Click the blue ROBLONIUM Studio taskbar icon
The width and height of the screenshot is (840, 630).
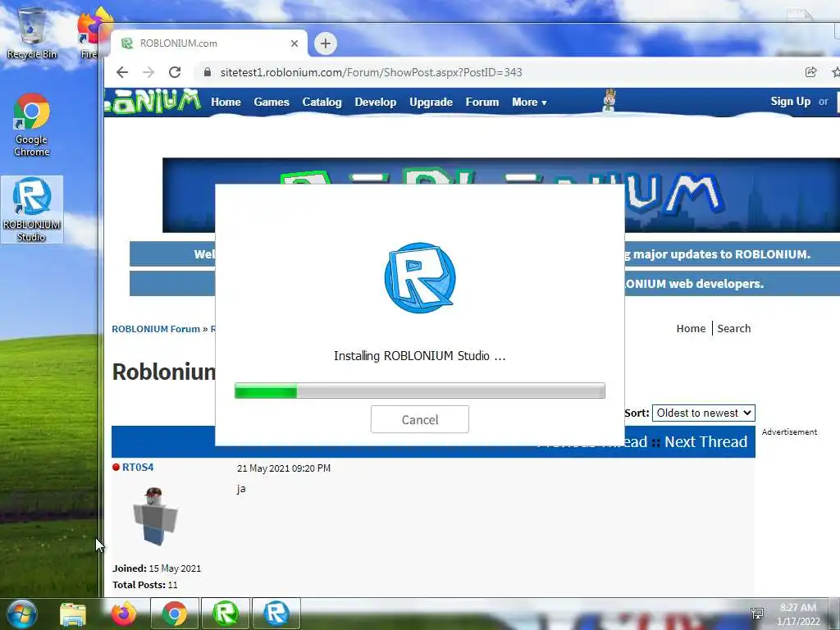click(276, 614)
